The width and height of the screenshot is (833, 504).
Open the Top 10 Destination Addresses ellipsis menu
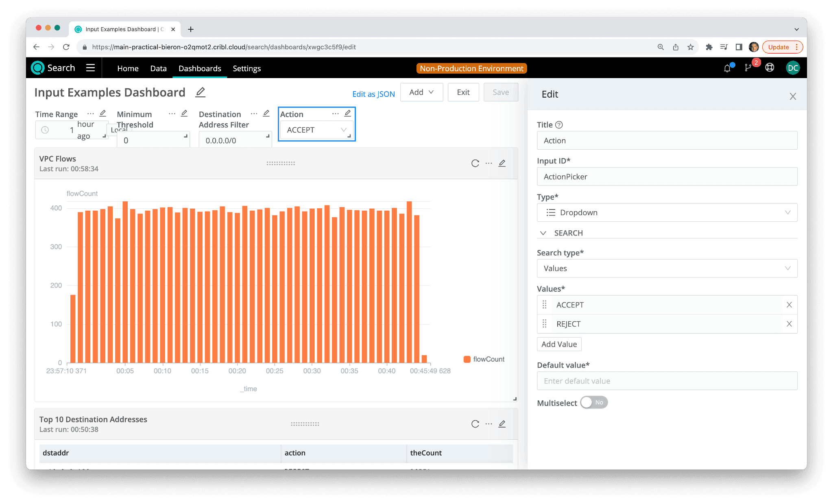coord(488,424)
